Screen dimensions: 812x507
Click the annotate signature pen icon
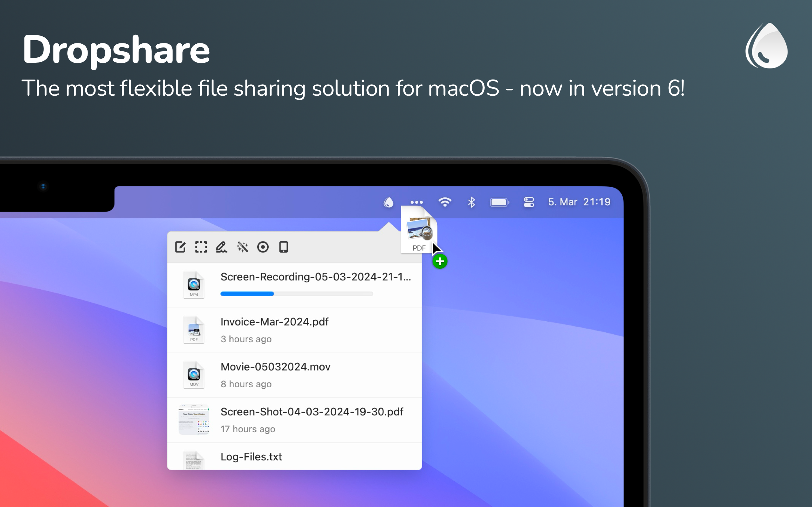click(221, 247)
